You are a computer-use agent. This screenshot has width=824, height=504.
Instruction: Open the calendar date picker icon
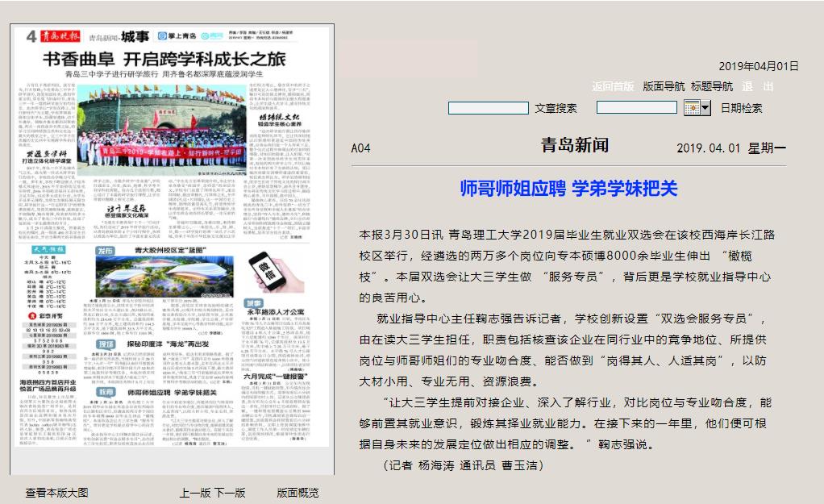tap(692, 108)
